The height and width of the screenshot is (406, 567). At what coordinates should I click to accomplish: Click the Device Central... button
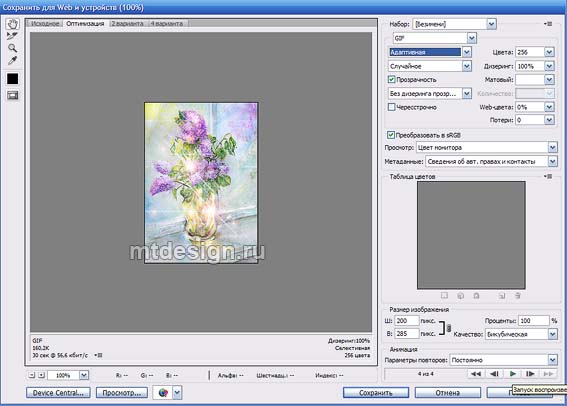(x=58, y=393)
